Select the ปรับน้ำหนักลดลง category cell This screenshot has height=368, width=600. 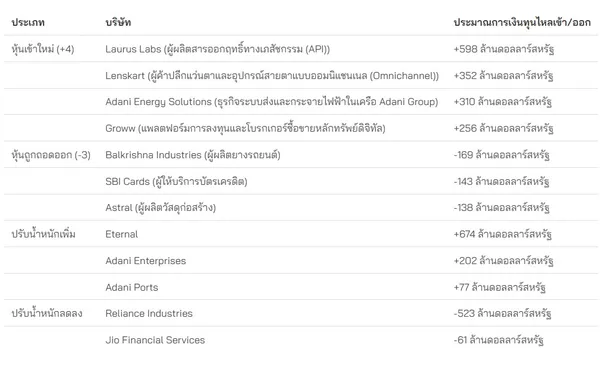pyautogui.click(x=47, y=314)
